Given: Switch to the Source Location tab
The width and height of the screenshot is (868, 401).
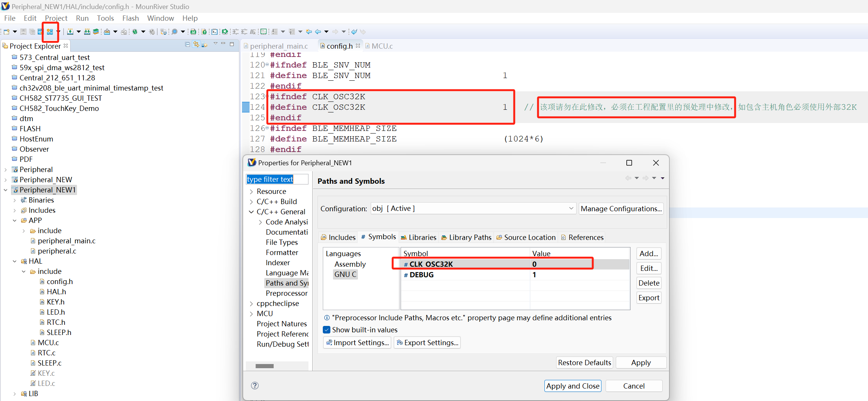Looking at the screenshot, I should pyautogui.click(x=526, y=237).
